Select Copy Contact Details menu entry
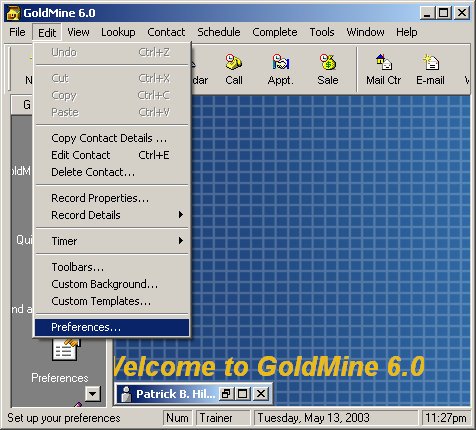 pos(112,138)
